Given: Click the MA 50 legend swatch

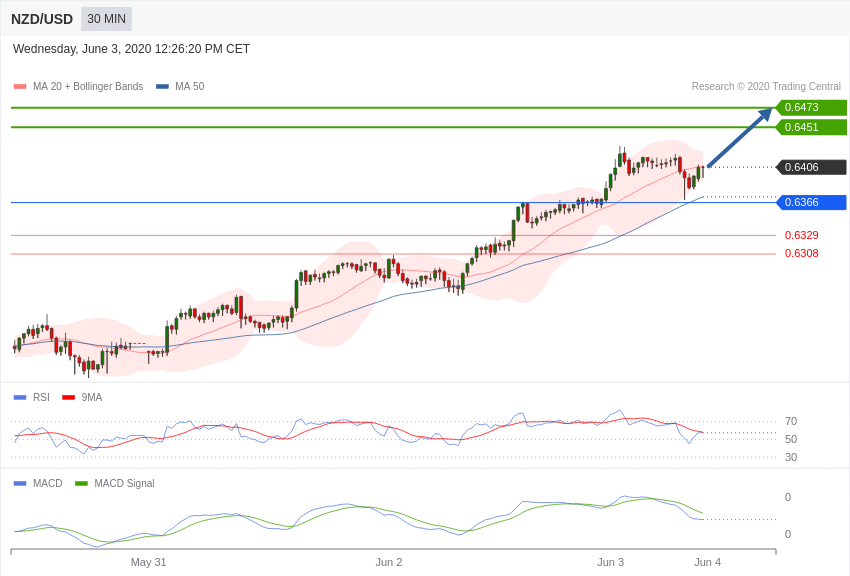Looking at the screenshot, I should 162,87.
